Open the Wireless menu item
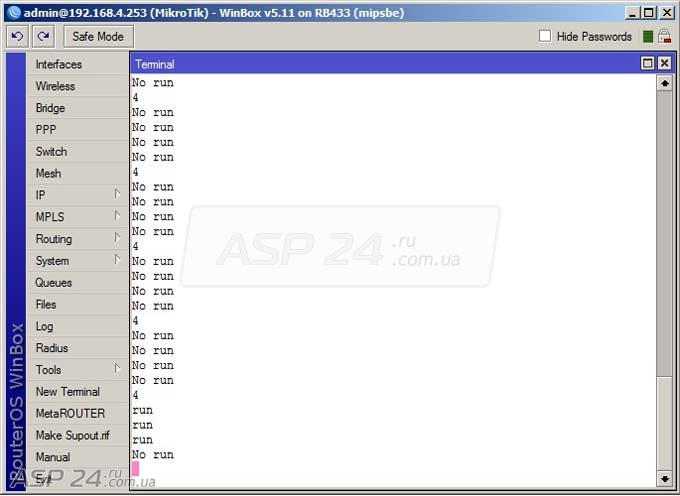Viewport: 680px width, 496px height. tap(78, 86)
